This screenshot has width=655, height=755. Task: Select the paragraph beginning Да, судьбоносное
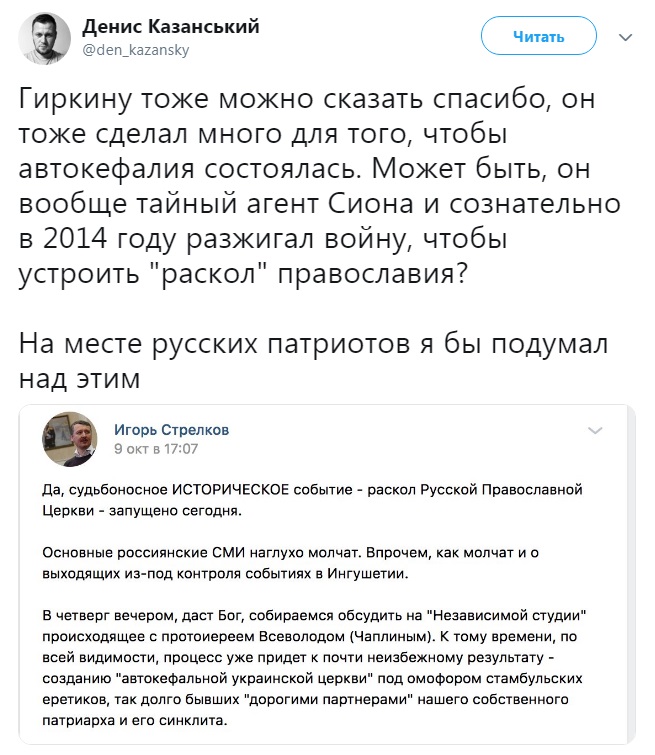pyautogui.click(x=312, y=500)
